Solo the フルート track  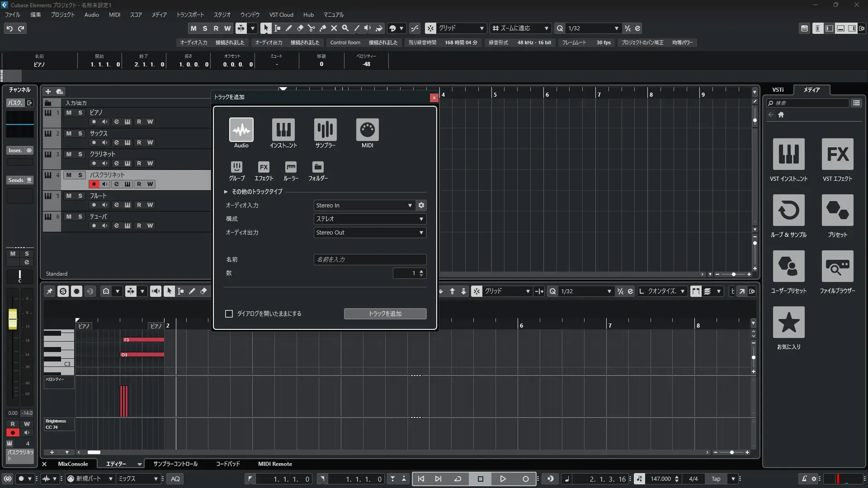point(80,196)
